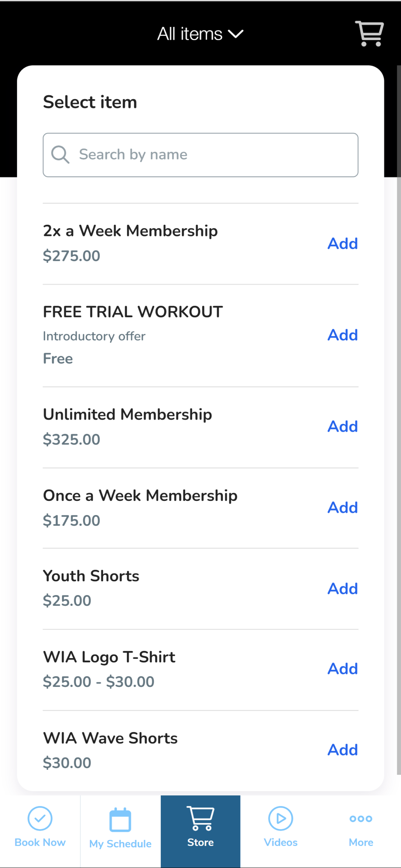Viewport: 401px width, 868px height.
Task: Switch to the Videos tab label
Action: (x=280, y=842)
